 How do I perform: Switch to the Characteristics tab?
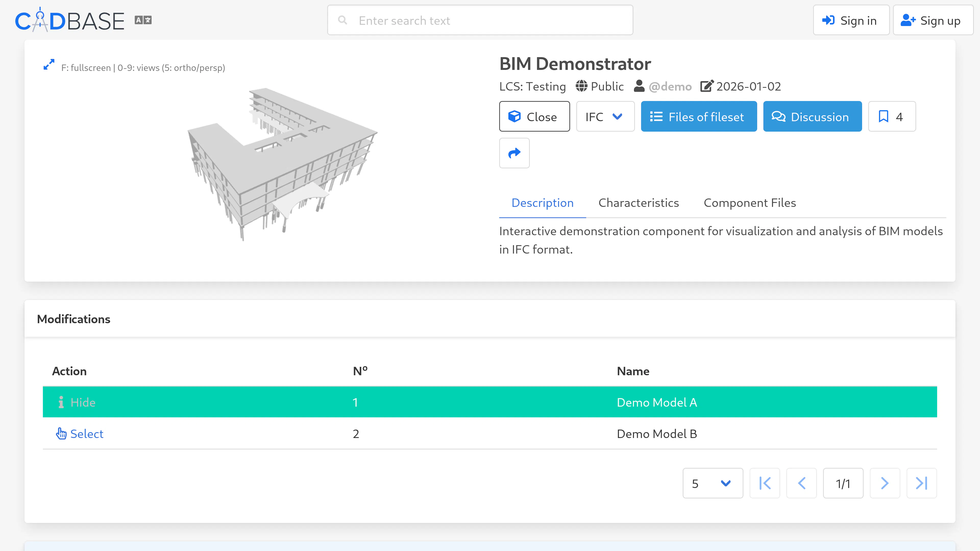[x=639, y=203]
